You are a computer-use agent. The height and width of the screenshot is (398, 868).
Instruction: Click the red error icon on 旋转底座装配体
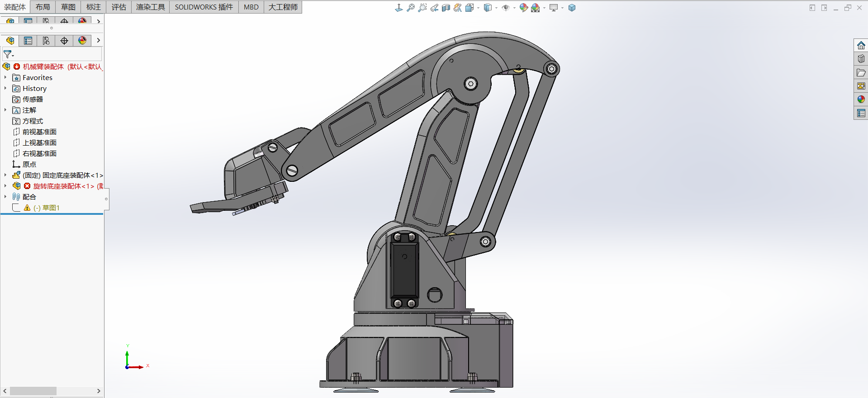(27, 186)
